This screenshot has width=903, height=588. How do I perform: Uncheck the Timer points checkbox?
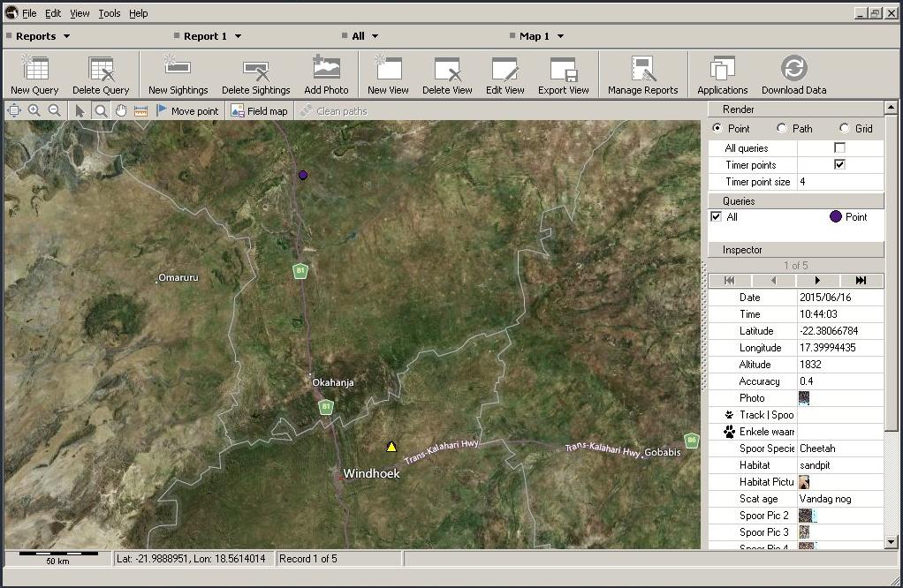coord(839,165)
